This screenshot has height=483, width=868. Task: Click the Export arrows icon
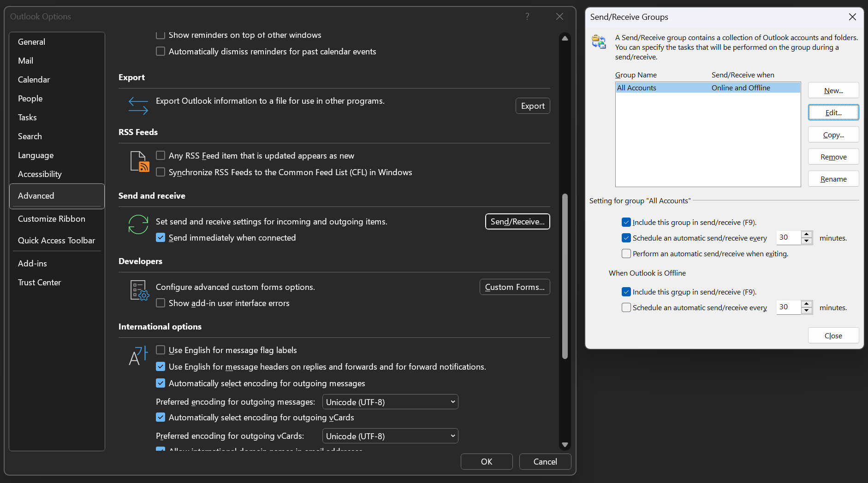tap(138, 106)
